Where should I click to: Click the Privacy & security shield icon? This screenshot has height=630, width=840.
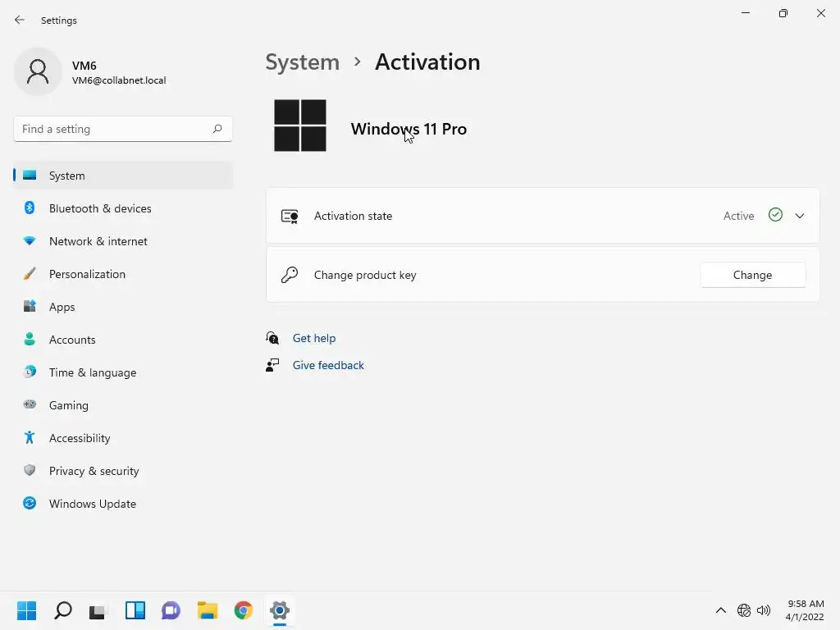point(30,471)
